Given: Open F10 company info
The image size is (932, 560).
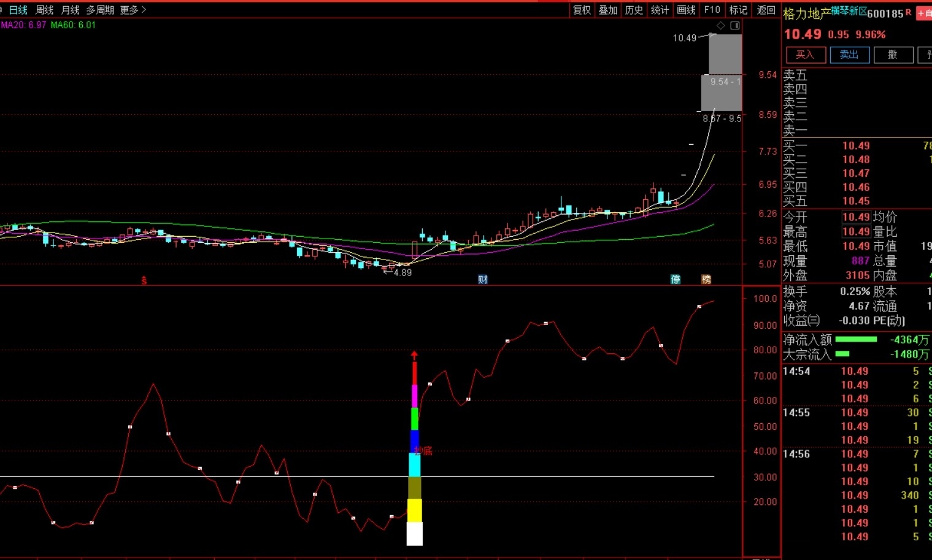Looking at the screenshot, I should [712, 10].
